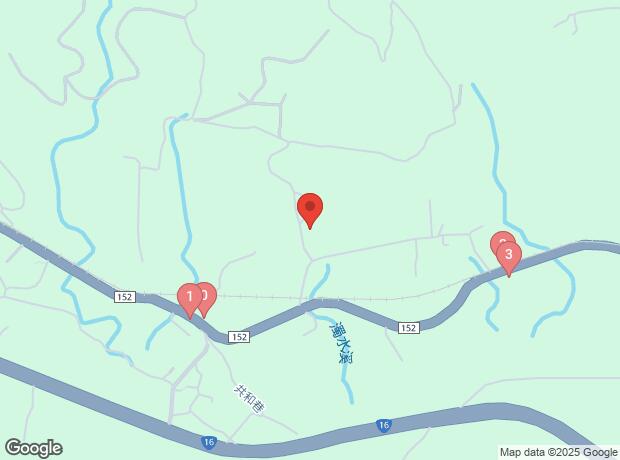Click the blue route 16 shield at bottom
Screen dimensions: 620x460
point(208,442)
